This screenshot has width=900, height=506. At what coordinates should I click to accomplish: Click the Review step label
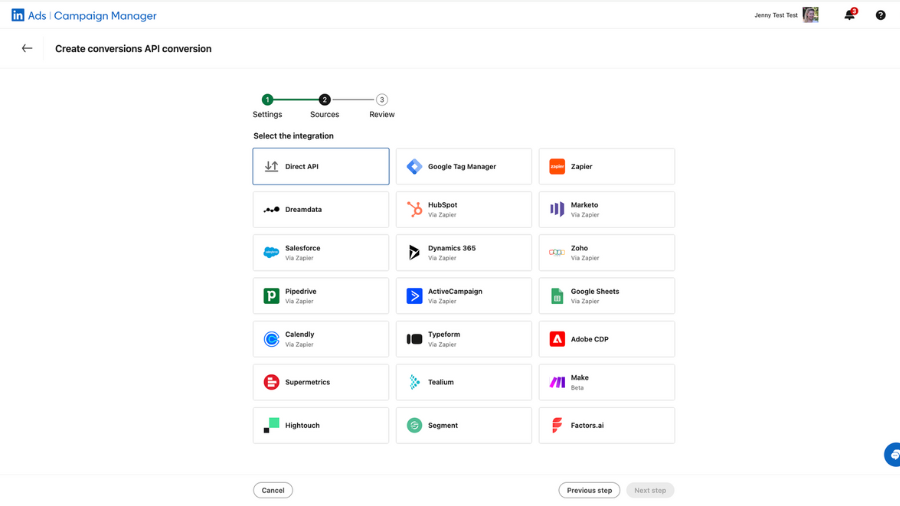coord(382,114)
